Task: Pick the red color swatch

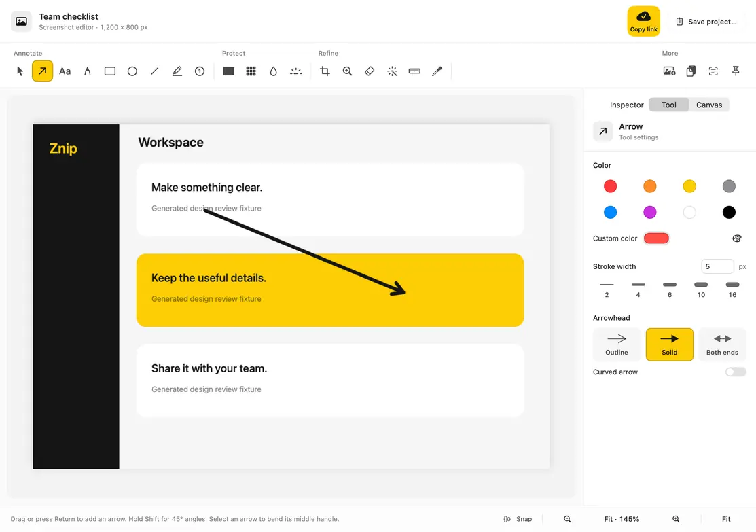Action: pyautogui.click(x=611, y=186)
